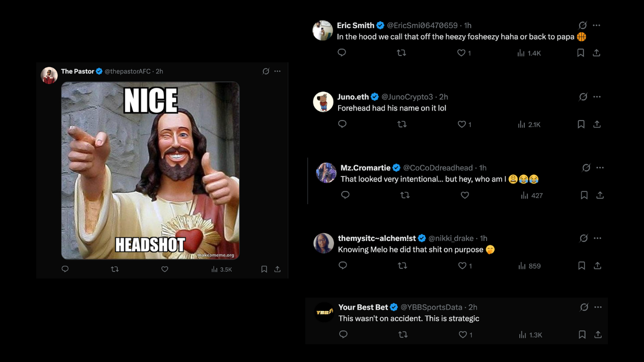Reply to Eric Smith's tweet
Screen dimensions: 644x362
(342, 53)
